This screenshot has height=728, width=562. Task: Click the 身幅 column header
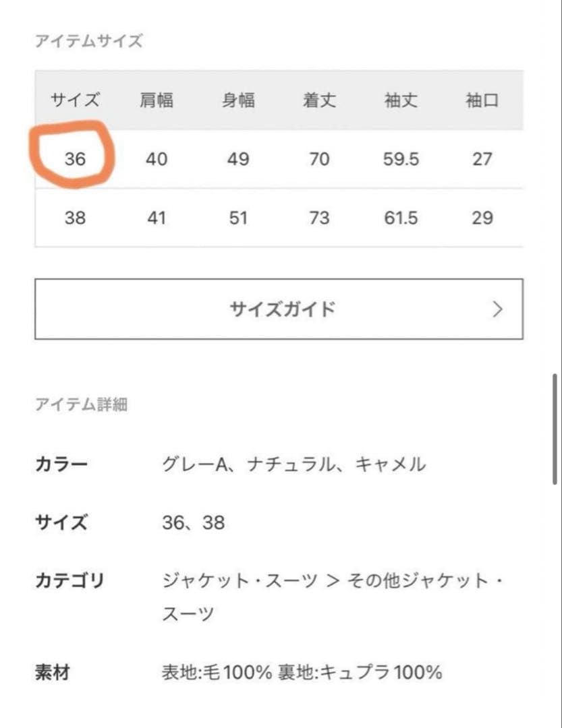[x=238, y=101]
